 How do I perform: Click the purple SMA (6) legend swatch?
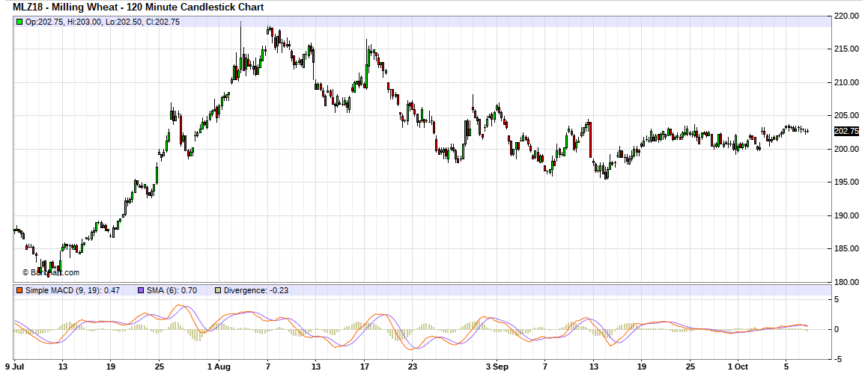(x=140, y=290)
